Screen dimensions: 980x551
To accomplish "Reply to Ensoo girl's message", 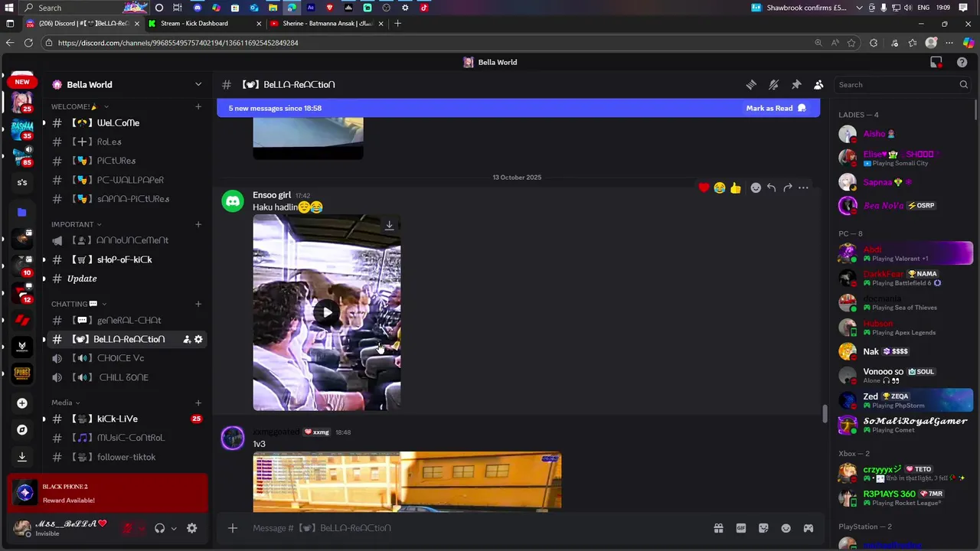I will pos(772,187).
